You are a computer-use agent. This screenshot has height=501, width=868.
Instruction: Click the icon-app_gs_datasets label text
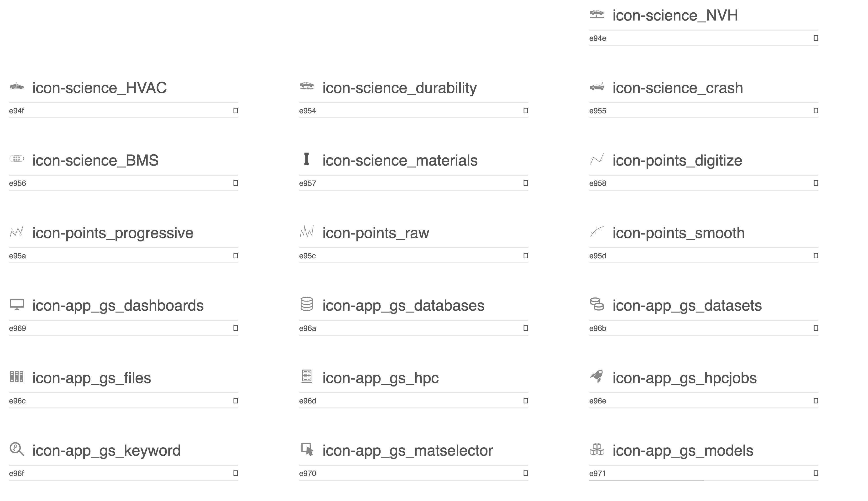tap(687, 306)
